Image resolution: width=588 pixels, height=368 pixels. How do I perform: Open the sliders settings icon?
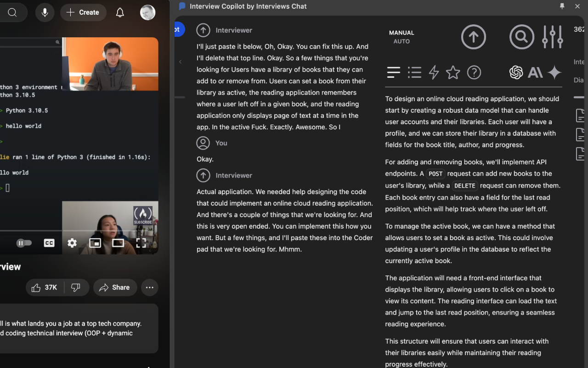552,37
